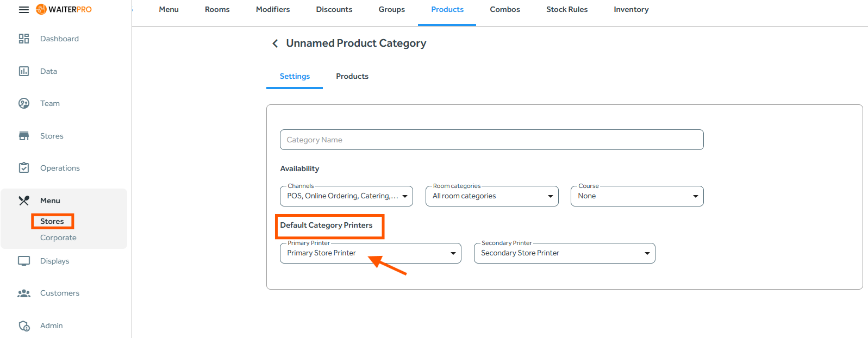868x338 pixels.
Task: Open Operations clipboard icon
Action: click(x=24, y=168)
